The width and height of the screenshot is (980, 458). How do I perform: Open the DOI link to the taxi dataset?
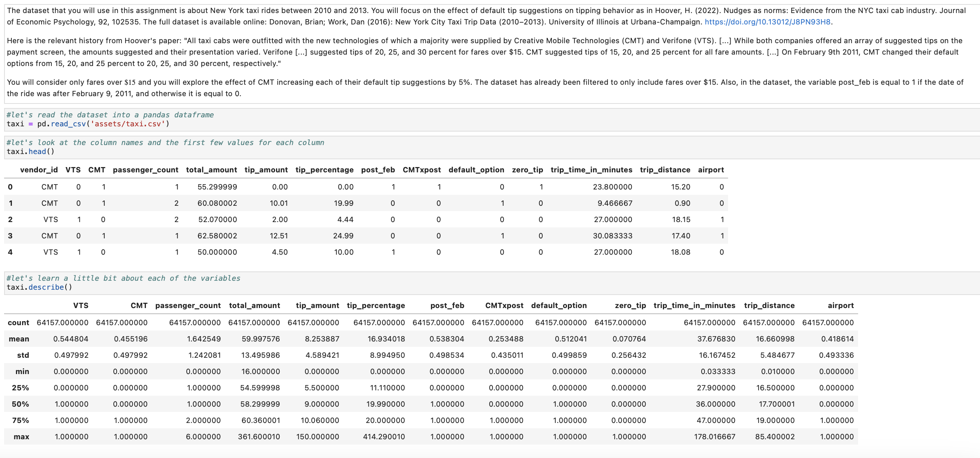[x=767, y=23]
